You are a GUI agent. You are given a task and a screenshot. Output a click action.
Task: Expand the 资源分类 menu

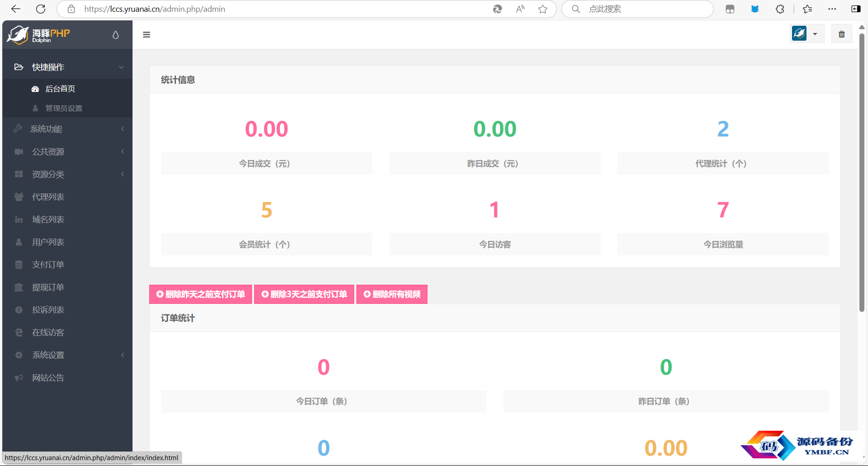point(67,174)
